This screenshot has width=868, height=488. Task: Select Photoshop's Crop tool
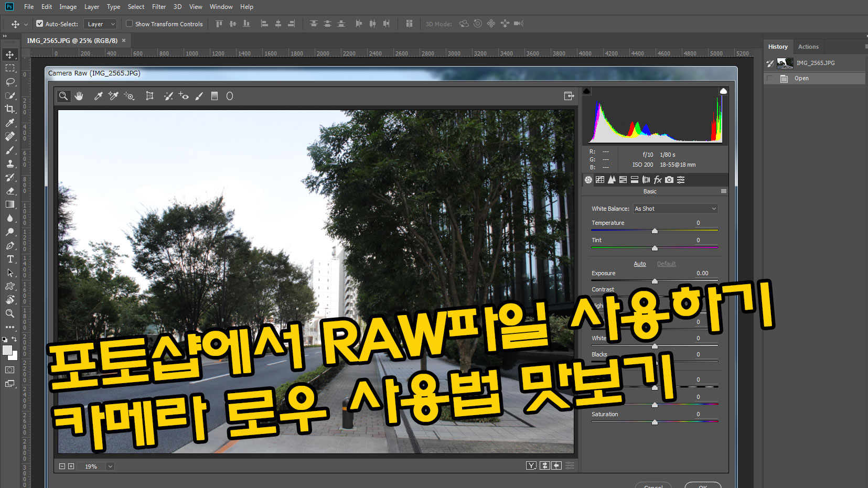[10, 109]
